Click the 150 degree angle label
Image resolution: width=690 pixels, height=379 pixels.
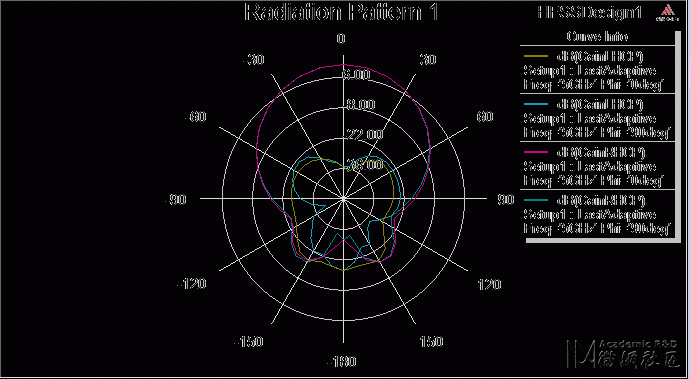[431, 342]
